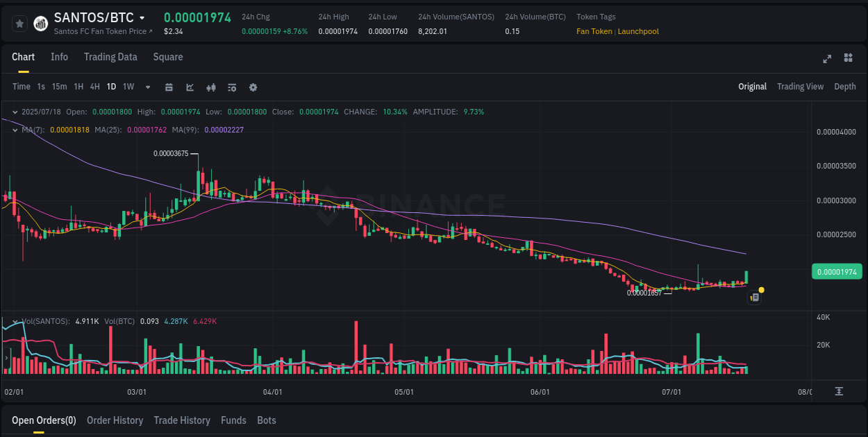This screenshot has width=868, height=437.
Task: Click the 24h Low value 0.00001760
Action: (x=388, y=31)
